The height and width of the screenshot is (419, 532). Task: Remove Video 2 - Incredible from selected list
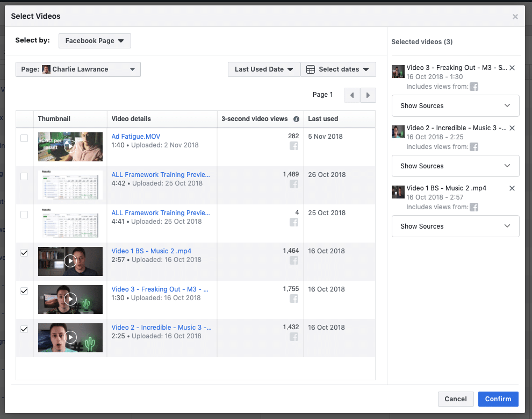[x=512, y=128]
